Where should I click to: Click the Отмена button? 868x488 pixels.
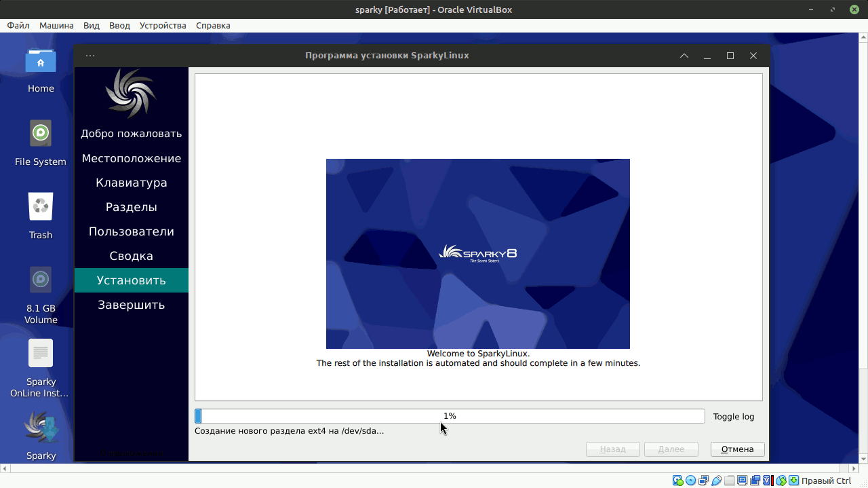coord(738,449)
